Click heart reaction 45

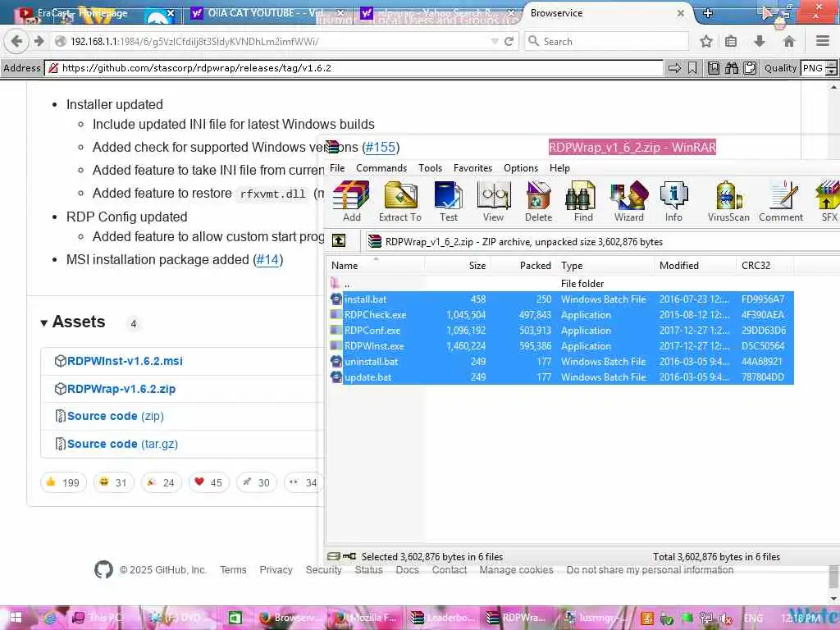pyautogui.click(x=208, y=482)
